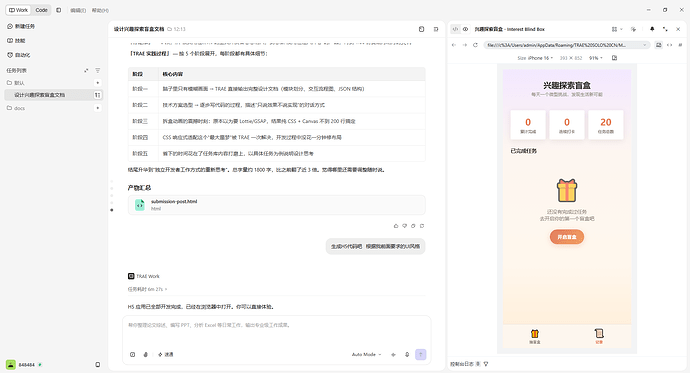
Task: Open 91% zoom level dropdown
Action: pyautogui.click(x=596, y=58)
